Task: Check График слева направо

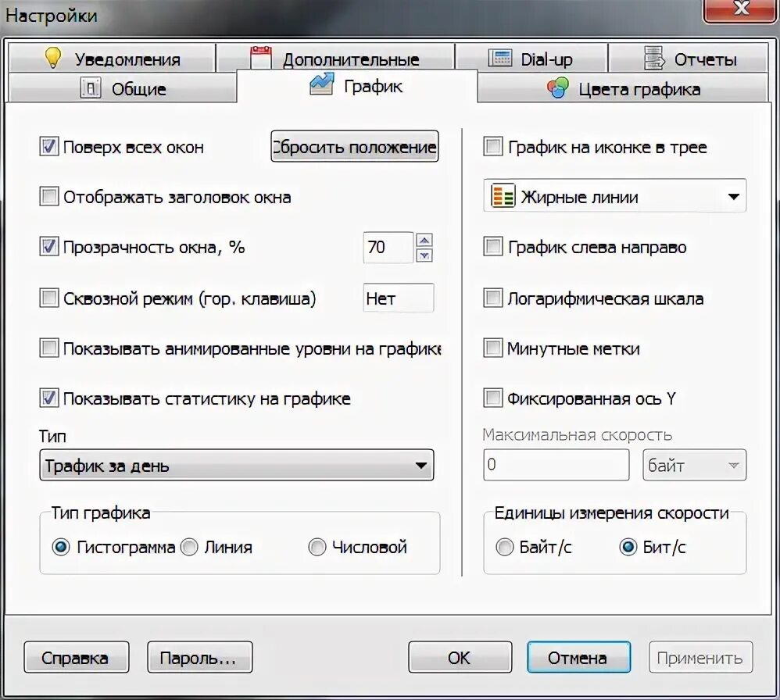Action: coord(493,247)
